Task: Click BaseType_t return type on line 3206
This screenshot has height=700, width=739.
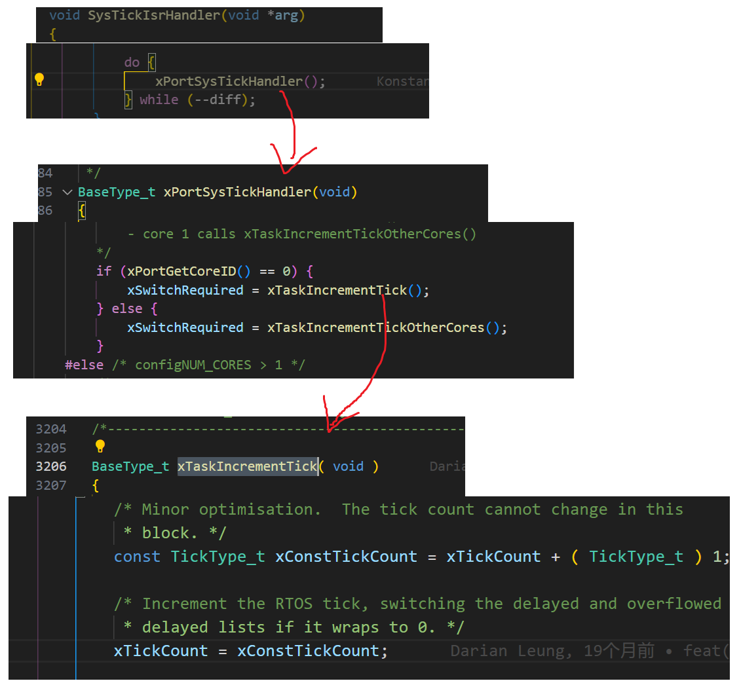Action: tap(130, 466)
